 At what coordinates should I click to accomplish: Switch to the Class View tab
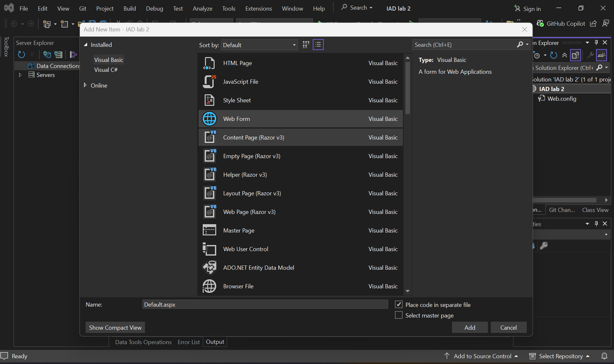(595, 210)
